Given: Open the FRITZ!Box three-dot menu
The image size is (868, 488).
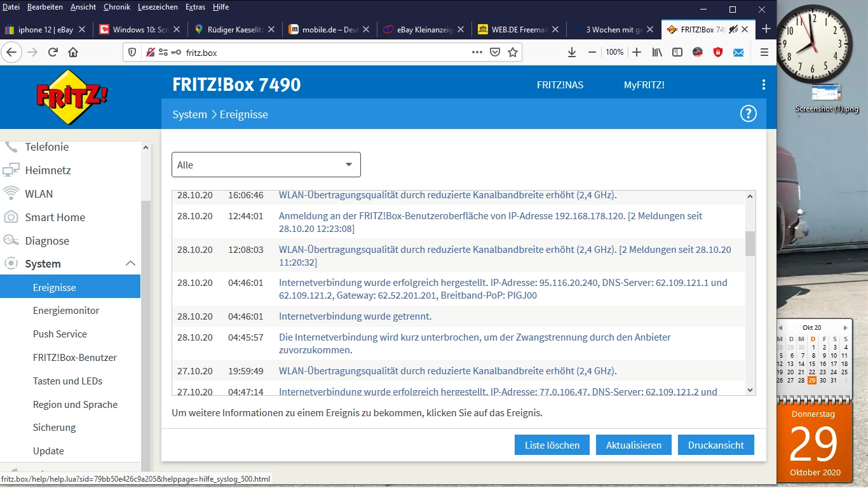Looking at the screenshot, I should click(764, 85).
